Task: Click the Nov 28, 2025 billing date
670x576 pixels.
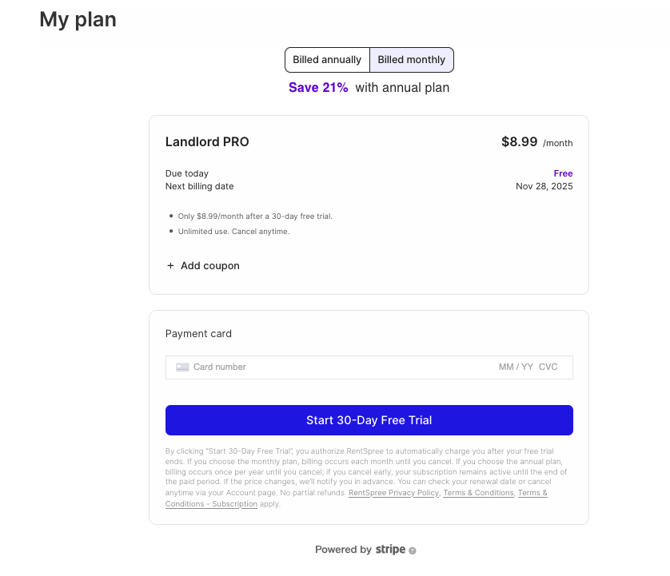Action: (544, 186)
